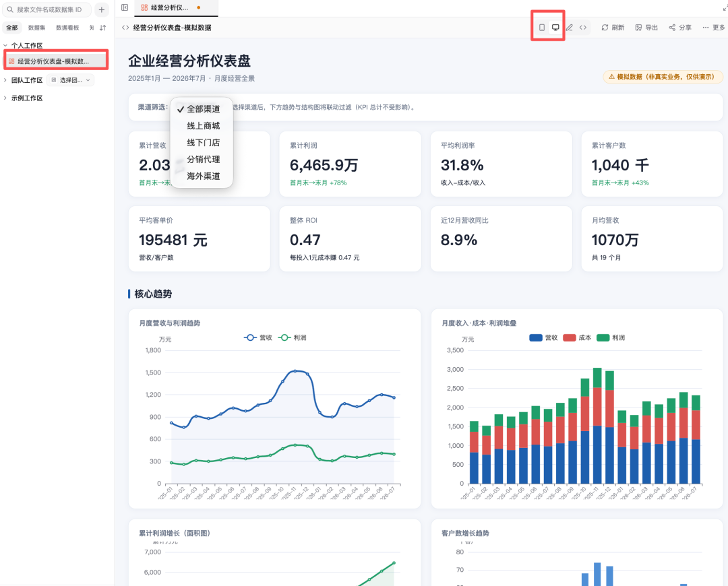Click the fullscreen expand arrows icon
The width and height of the screenshot is (728, 586).
725,8
